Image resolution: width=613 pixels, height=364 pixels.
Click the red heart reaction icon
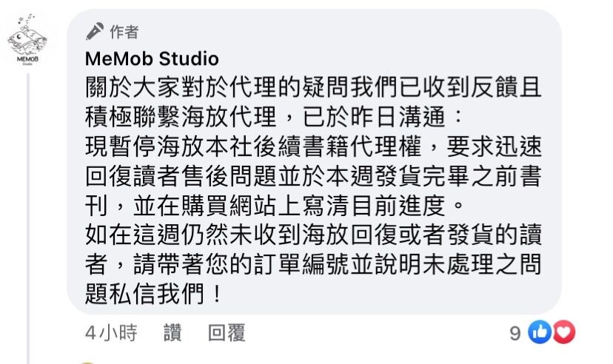tap(563, 332)
